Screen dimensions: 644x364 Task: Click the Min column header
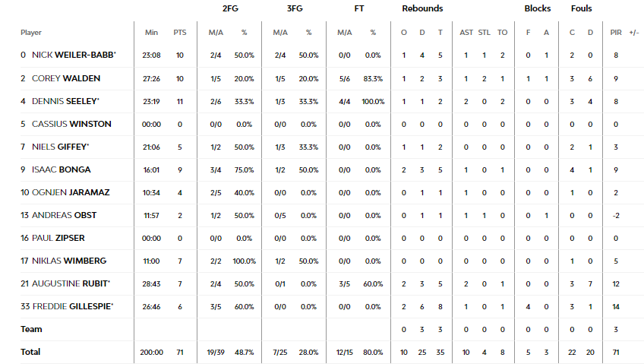[152, 33]
